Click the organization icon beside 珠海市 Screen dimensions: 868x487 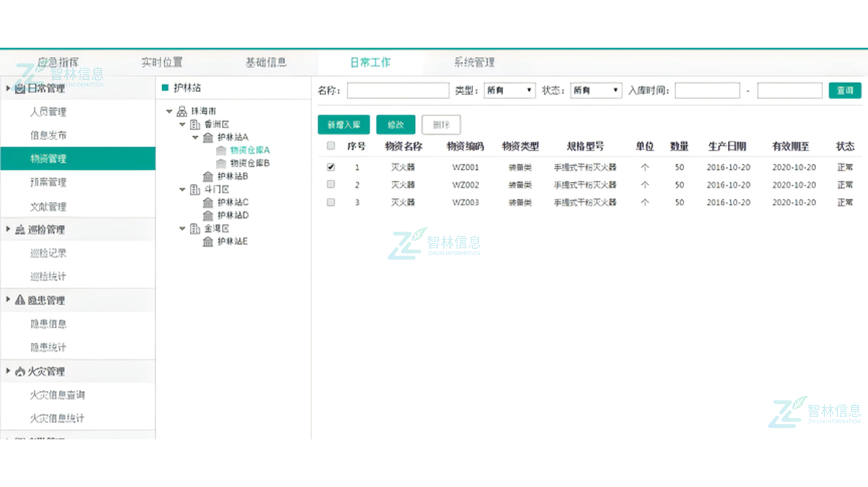[182, 111]
